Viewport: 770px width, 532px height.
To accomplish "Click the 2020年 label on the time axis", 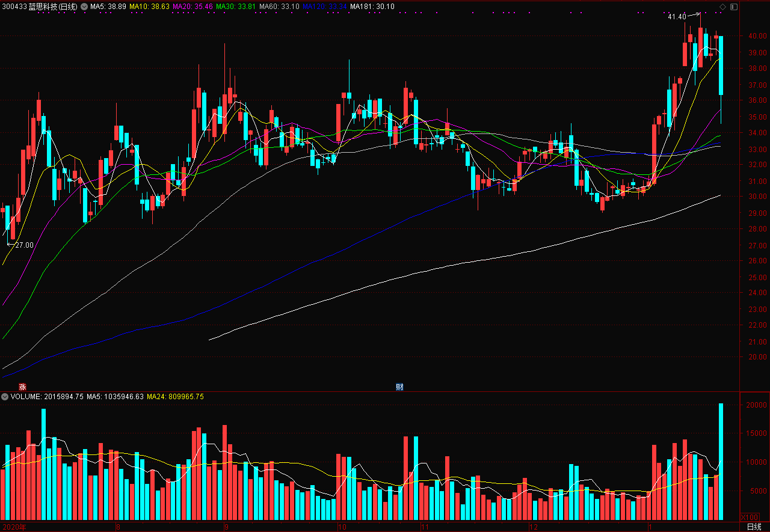I will 14,527.
